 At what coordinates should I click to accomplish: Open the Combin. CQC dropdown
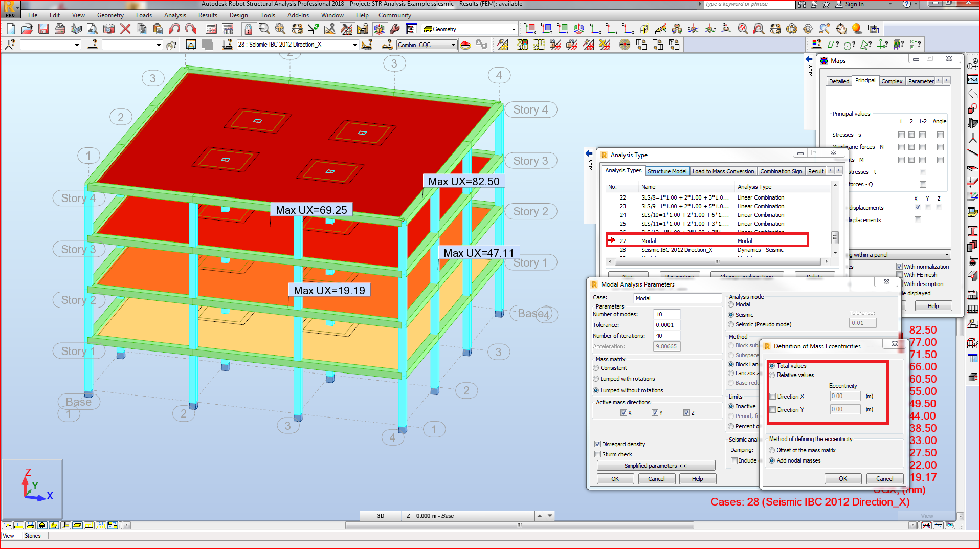pyautogui.click(x=454, y=45)
